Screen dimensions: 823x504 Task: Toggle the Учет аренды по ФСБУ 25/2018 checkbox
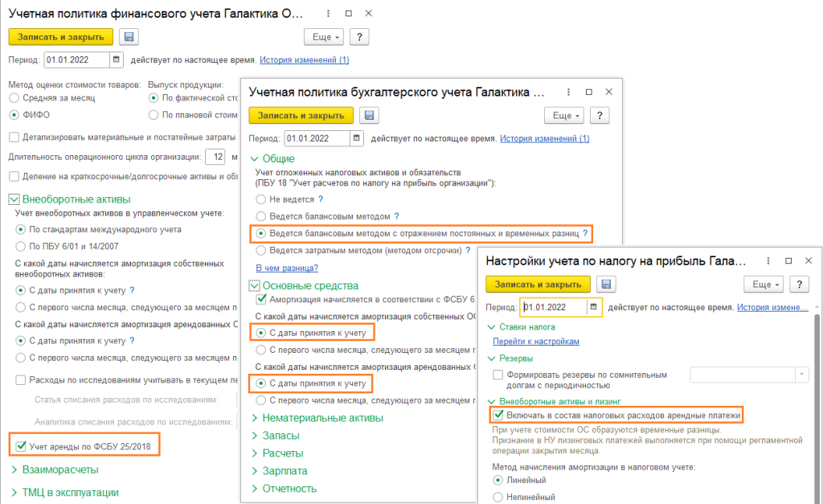[x=19, y=445]
